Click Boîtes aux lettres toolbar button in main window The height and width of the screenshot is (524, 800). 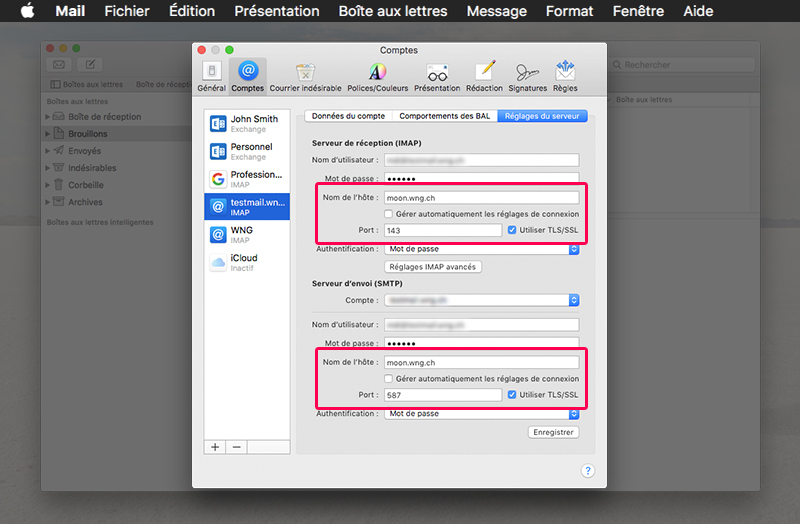87,84
